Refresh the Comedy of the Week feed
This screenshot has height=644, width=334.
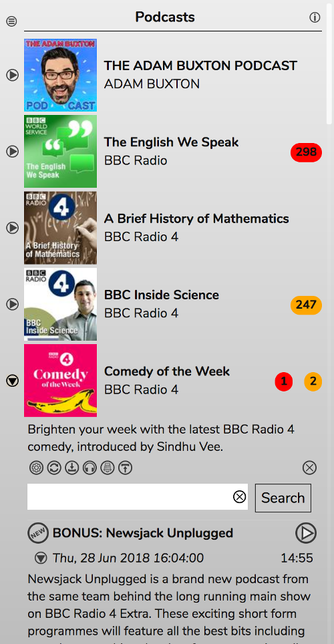pos(54,468)
